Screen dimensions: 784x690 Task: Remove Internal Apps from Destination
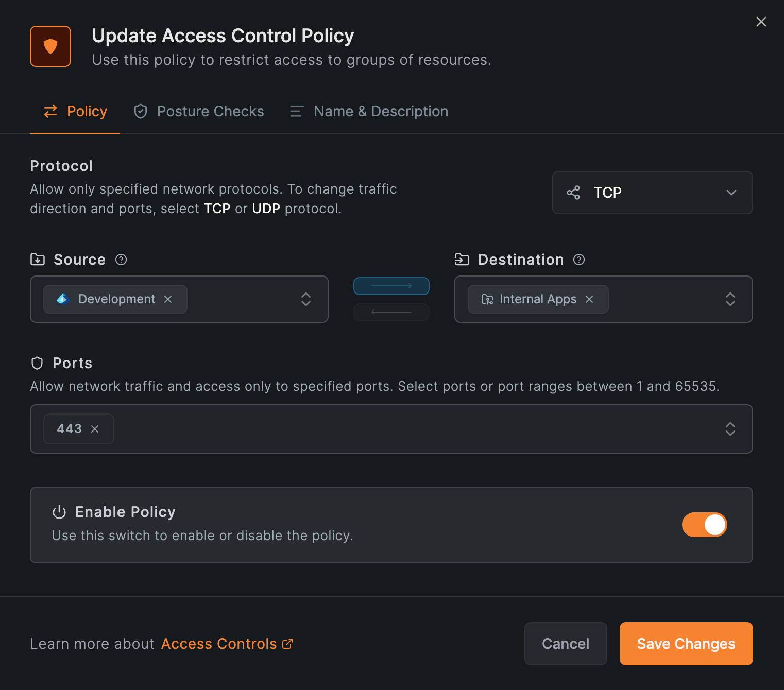589,299
